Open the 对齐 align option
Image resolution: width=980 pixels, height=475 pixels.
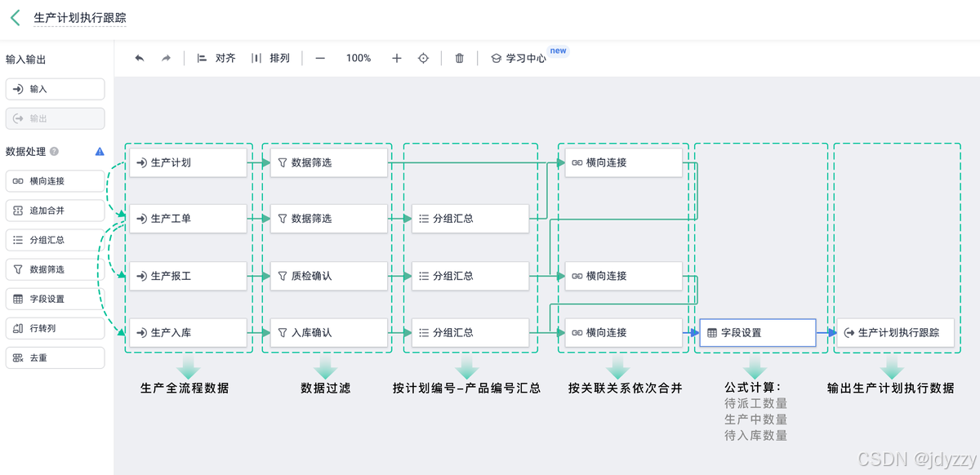tap(216, 59)
